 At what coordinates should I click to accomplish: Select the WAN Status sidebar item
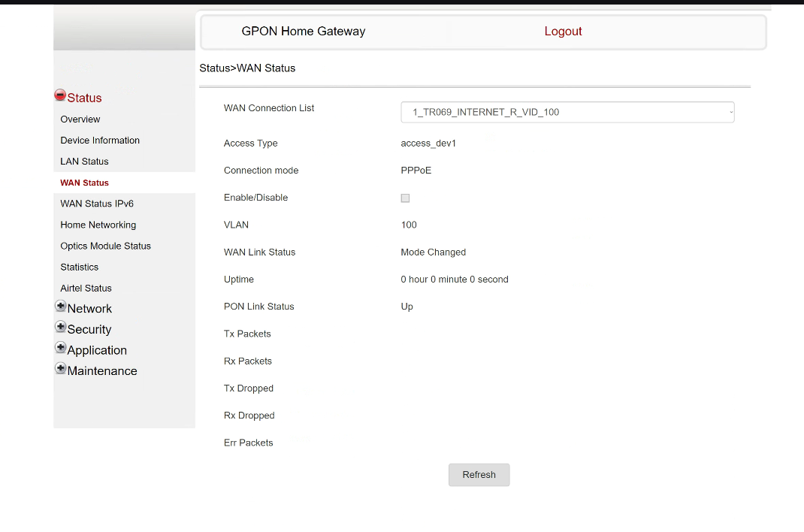(x=84, y=183)
